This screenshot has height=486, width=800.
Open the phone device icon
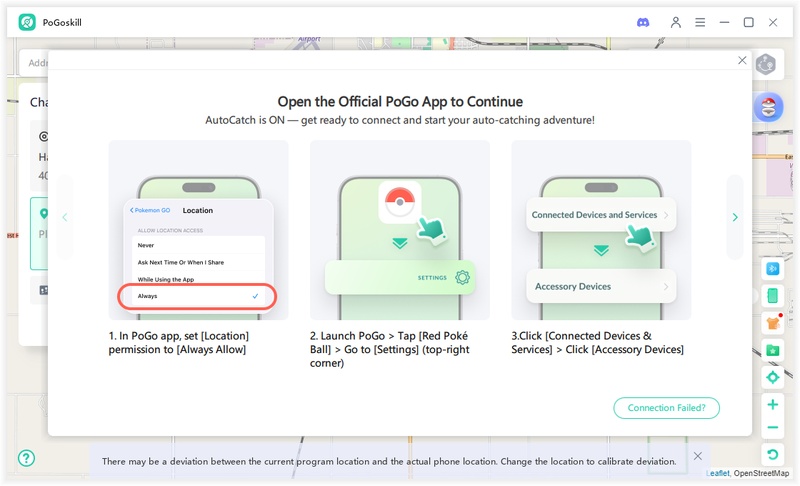click(772, 295)
